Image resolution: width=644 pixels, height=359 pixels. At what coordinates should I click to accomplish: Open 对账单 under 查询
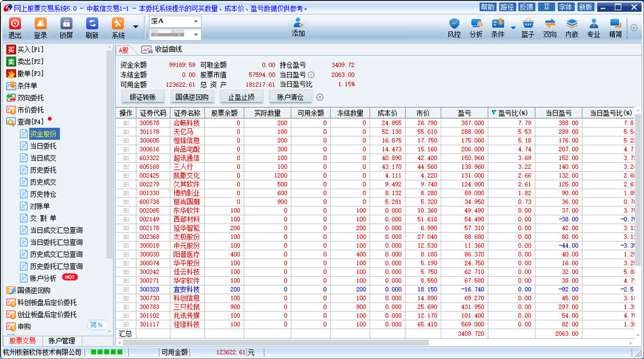tap(35, 206)
